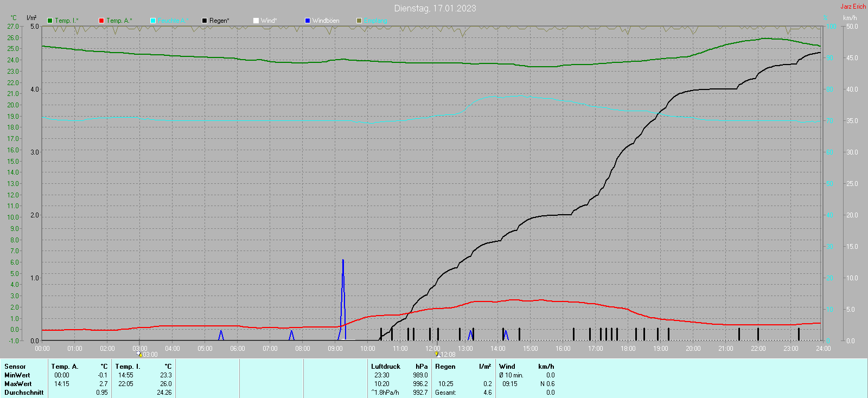Click the red 'Jarz Erich' label
868x398 pixels.
click(x=853, y=7)
